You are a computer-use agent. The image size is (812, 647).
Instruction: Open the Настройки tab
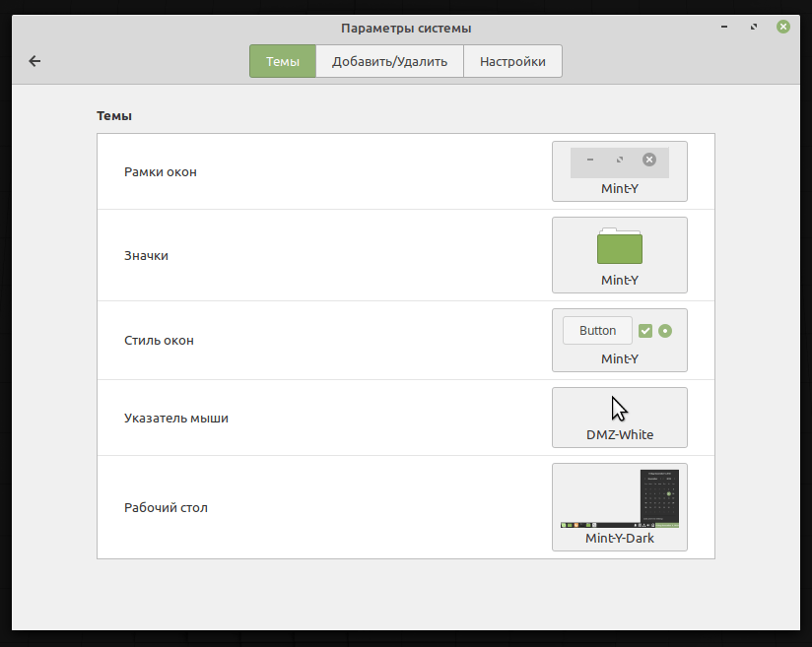tap(512, 61)
